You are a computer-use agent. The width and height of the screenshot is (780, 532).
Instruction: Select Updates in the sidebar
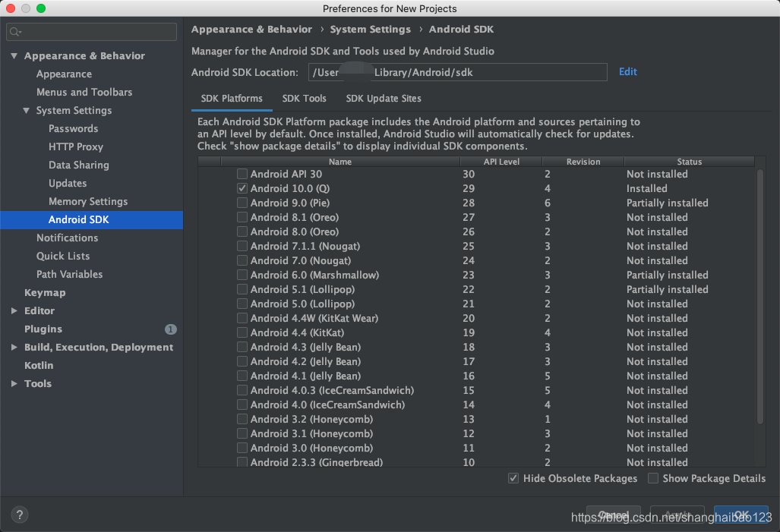pyautogui.click(x=68, y=183)
